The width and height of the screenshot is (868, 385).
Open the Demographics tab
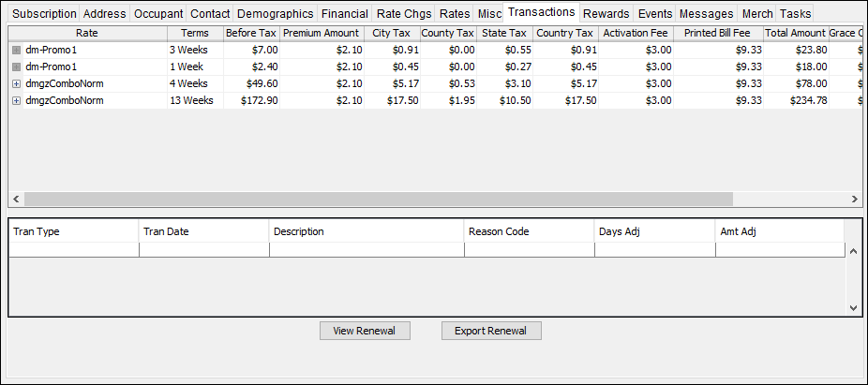click(275, 14)
